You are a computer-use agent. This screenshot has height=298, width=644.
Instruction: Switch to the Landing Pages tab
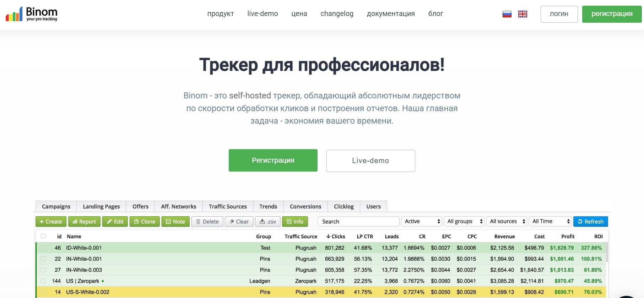coord(101,206)
